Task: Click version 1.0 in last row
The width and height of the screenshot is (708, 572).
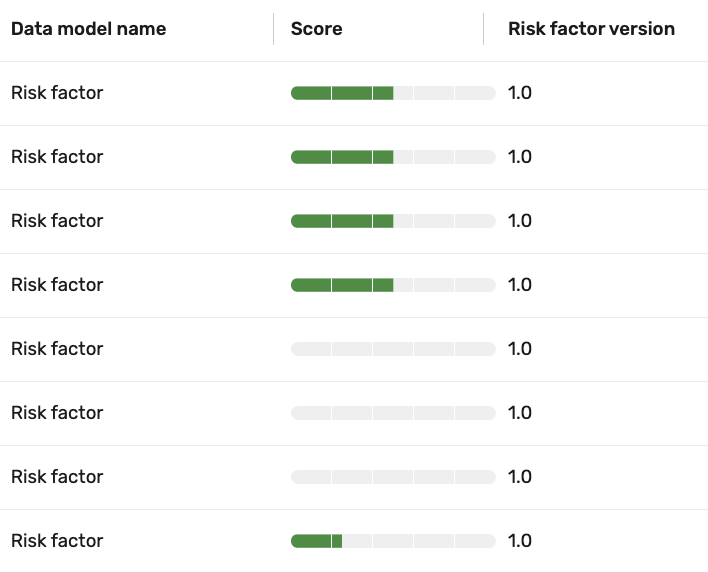Action: click(520, 541)
